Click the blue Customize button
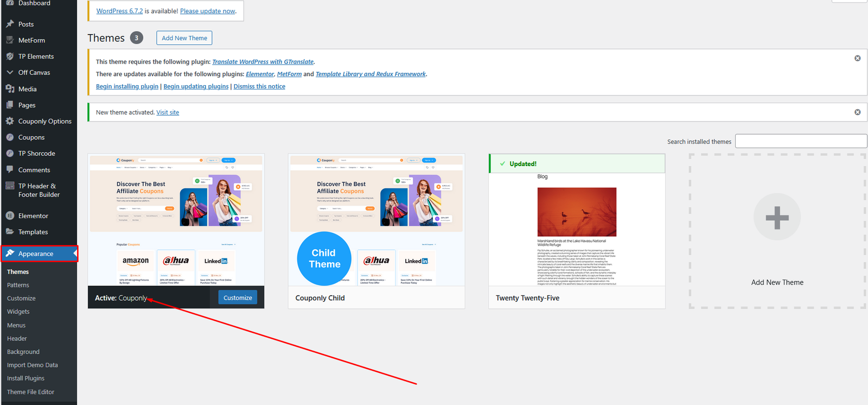Screen dimensions: 868x405 [x=238, y=298]
